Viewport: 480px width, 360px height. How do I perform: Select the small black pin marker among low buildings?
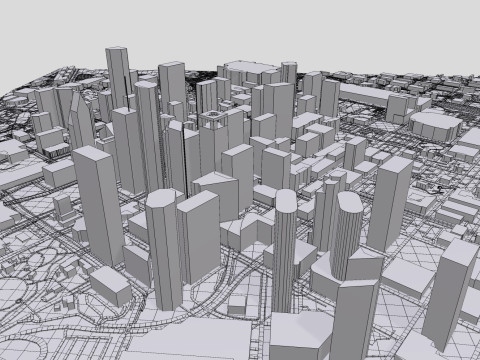pyautogui.click(x=440, y=190)
